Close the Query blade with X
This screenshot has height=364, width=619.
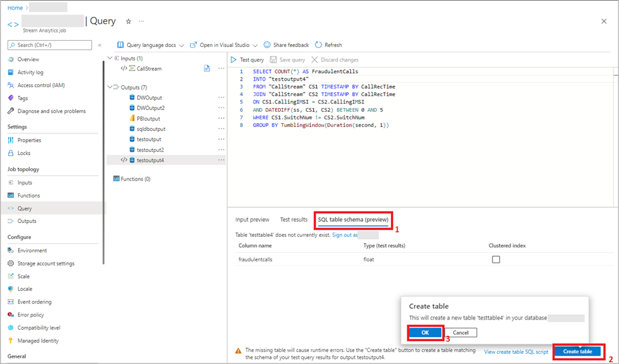point(604,22)
